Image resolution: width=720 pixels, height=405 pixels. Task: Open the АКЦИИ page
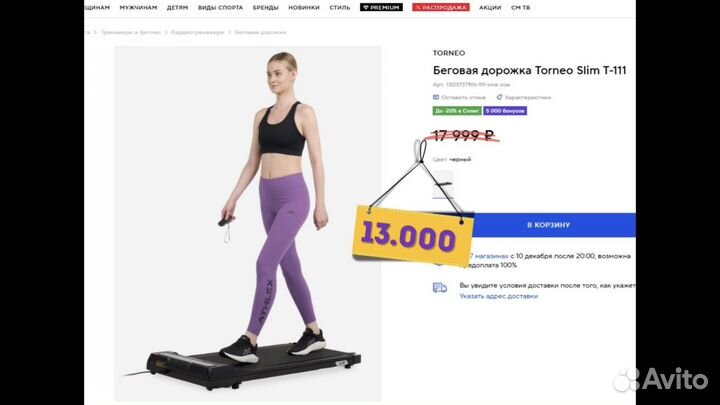490,8
